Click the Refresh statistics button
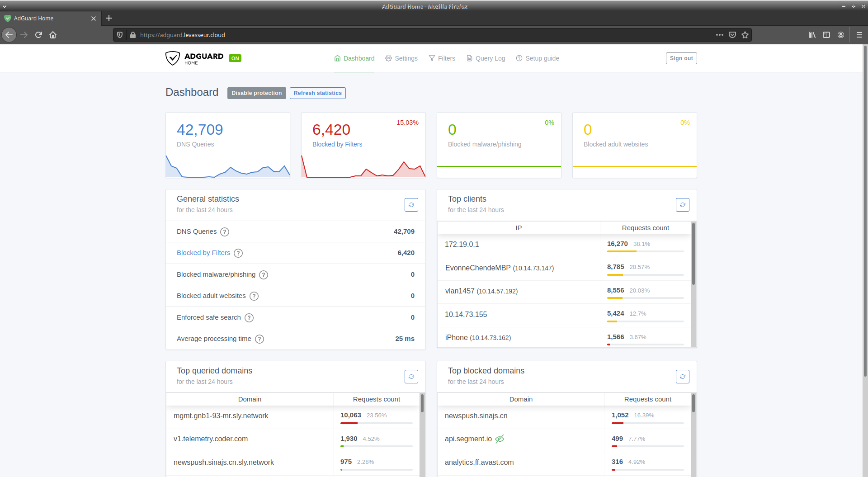 point(317,93)
